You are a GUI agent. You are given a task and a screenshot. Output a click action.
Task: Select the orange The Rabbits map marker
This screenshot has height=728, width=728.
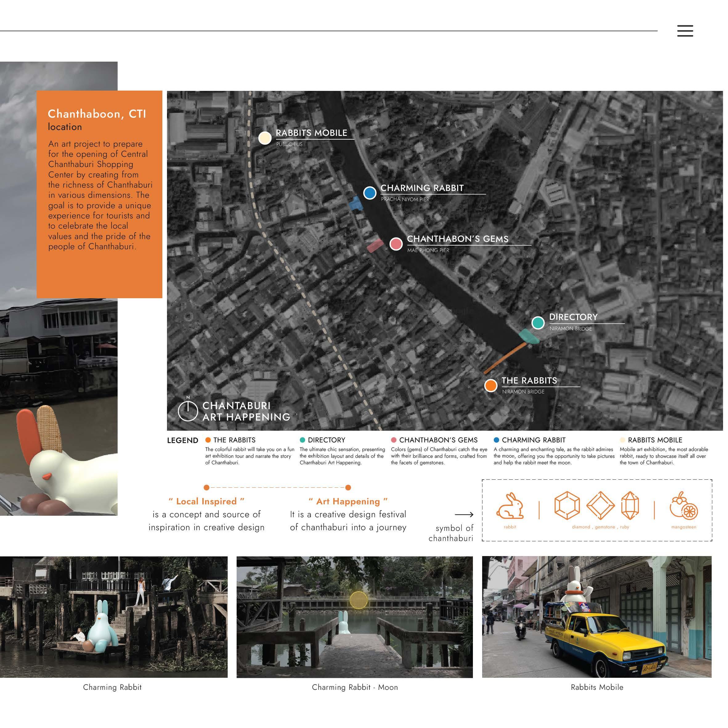point(490,385)
